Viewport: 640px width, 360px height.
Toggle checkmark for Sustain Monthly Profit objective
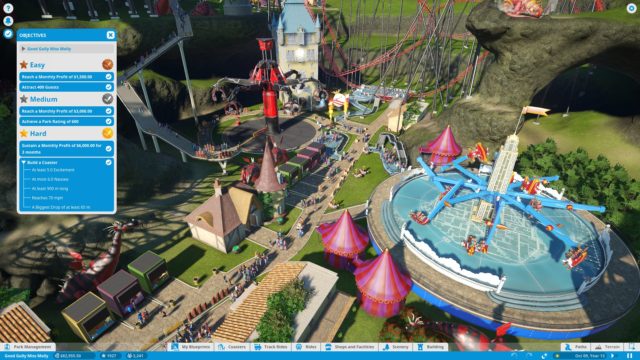(x=109, y=149)
